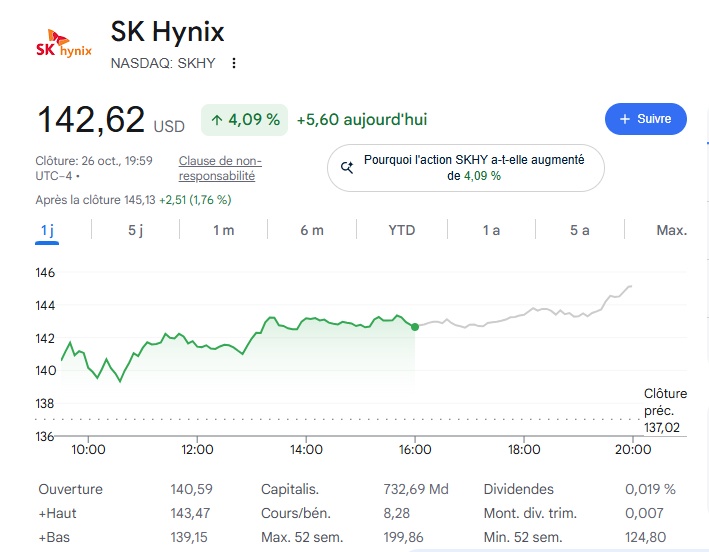Click the SK hynix company logo
Screen dimensions: 709x552
(x=64, y=43)
